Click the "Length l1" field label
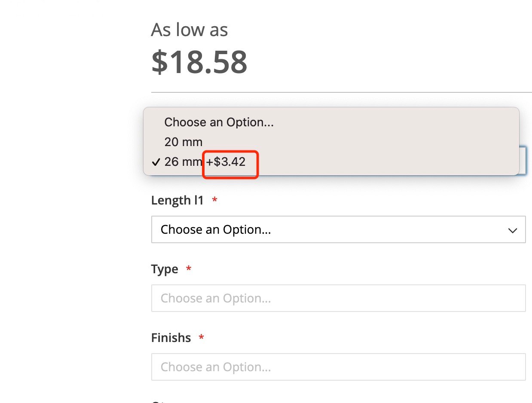532x403 pixels. point(177,200)
